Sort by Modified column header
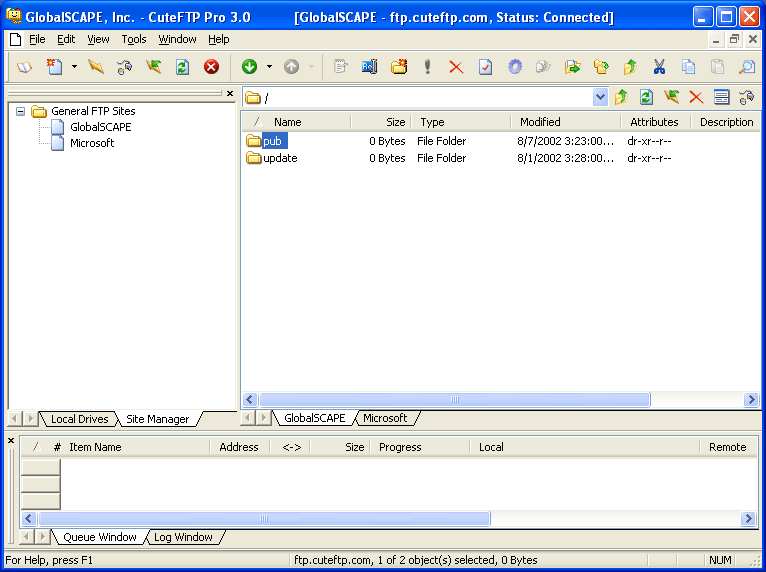 coord(565,122)
